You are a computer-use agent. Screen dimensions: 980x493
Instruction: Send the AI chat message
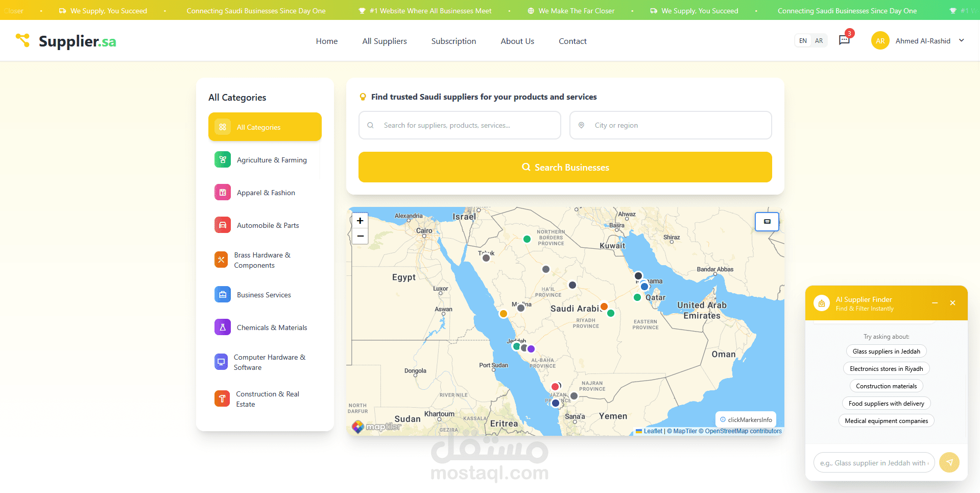point(949,463)
